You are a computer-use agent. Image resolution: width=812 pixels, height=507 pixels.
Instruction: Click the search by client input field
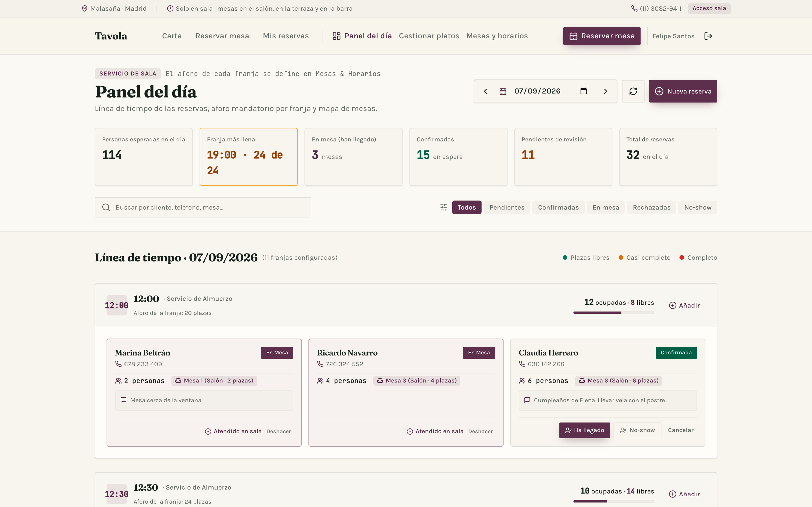pos(203,207)
